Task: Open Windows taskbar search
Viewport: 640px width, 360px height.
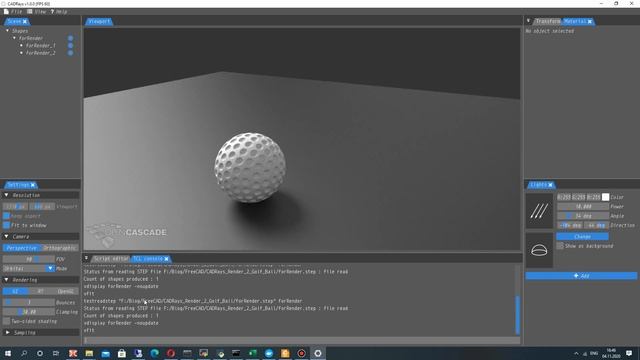Action: pos(24,353)
